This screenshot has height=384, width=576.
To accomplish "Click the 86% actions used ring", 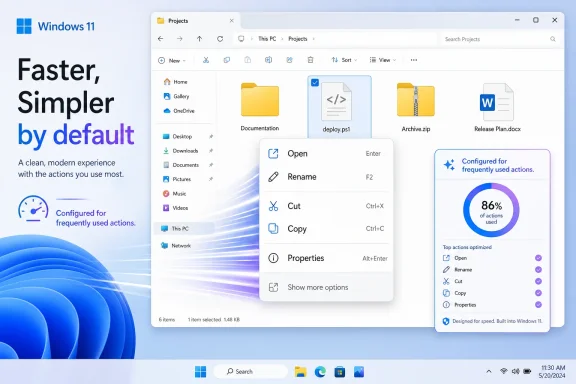I will pos(492,210).
